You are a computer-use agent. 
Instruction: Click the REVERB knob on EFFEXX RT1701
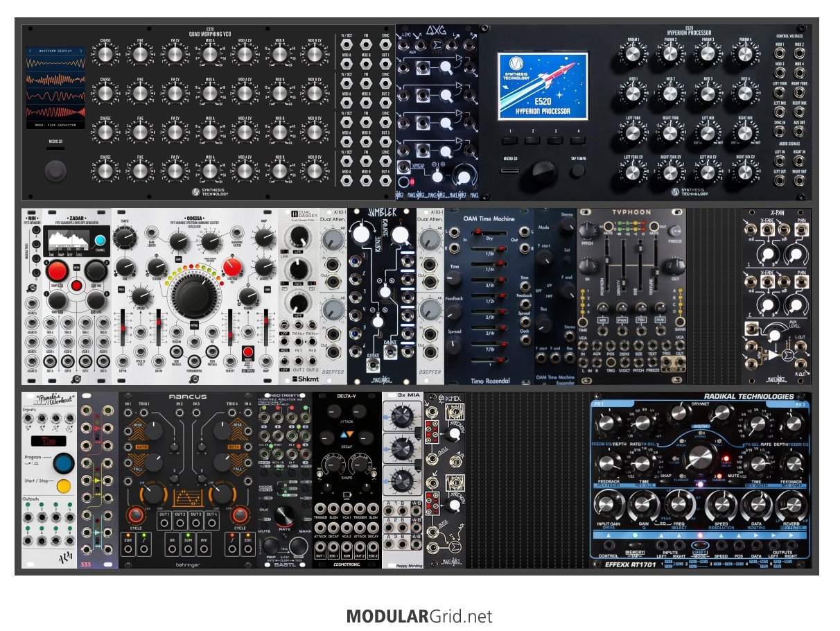click(792, 505)
